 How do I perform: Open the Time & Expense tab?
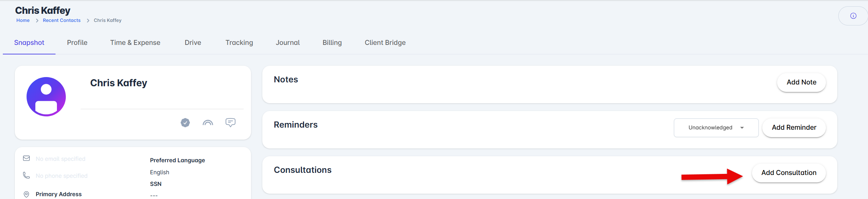[x=135, y=43]
